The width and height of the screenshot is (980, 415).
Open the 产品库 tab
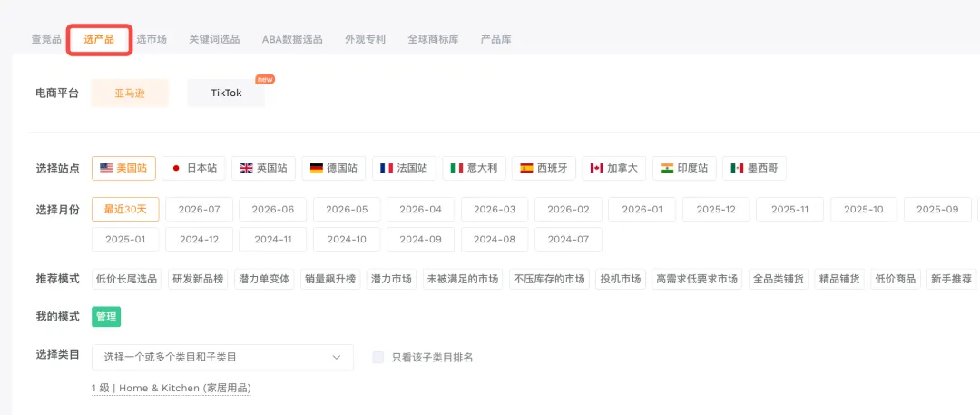pyautogui.click(x=495, y=39)
